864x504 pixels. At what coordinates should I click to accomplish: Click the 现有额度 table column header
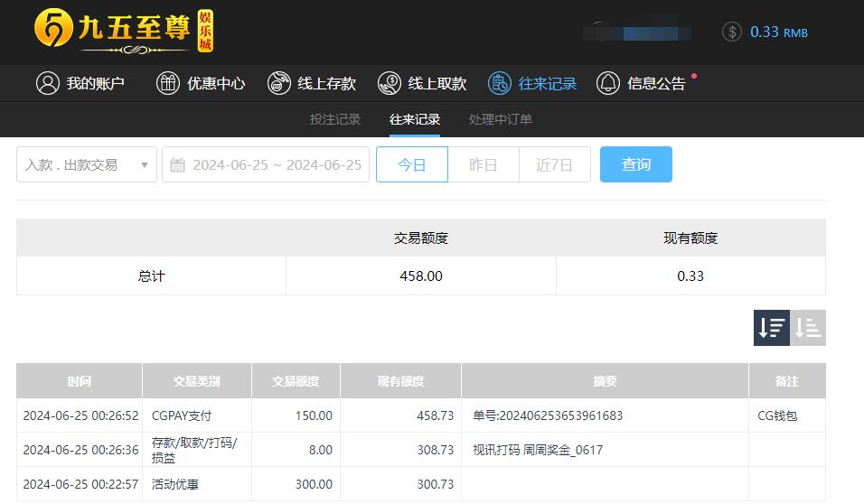click(400, 380)
